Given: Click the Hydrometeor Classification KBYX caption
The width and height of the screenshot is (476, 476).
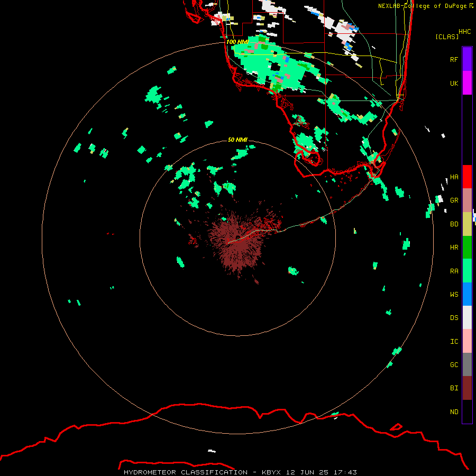Looking at the screenshot, I should tap(240, 472).
